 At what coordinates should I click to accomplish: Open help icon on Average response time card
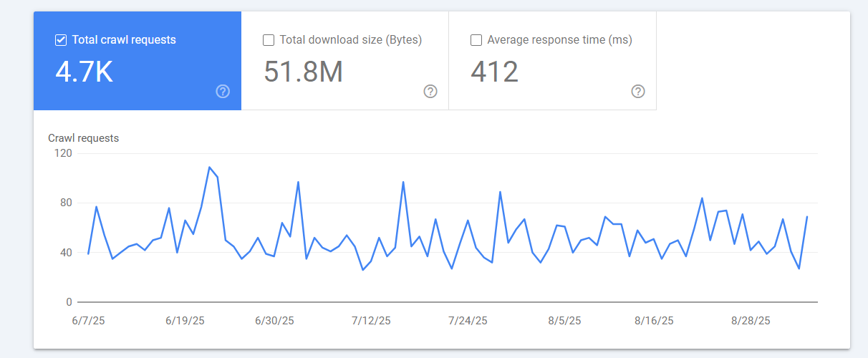[638, 91]
